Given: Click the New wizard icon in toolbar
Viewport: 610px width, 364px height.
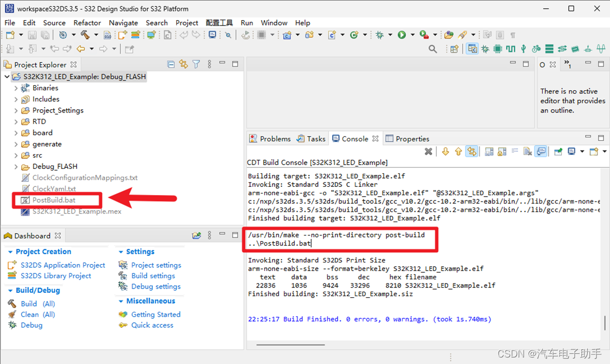Looking at the screenshot, I should [x=10, y=35].
